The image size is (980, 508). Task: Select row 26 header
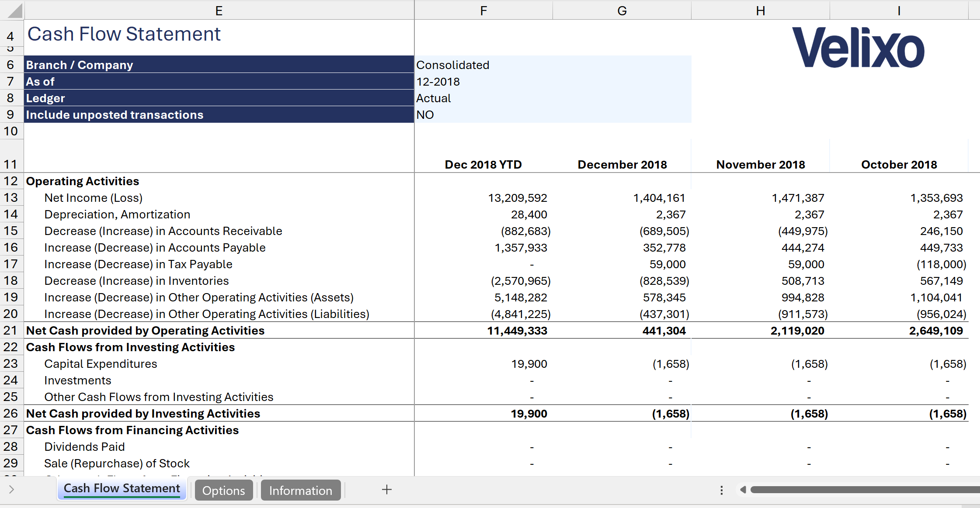point(11,414)
